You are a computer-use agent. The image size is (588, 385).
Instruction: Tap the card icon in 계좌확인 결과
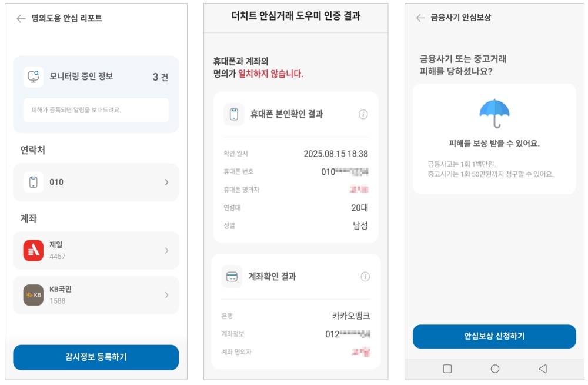tap(232, 277)
